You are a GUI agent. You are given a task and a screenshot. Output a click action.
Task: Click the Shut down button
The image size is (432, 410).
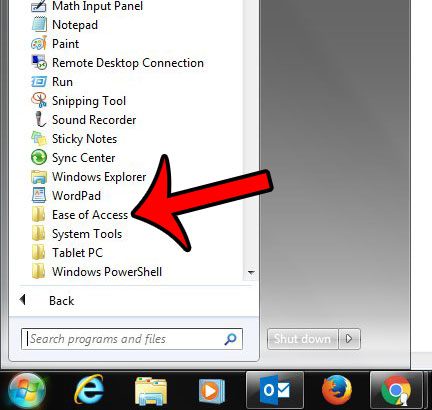[x=302, y=339]
